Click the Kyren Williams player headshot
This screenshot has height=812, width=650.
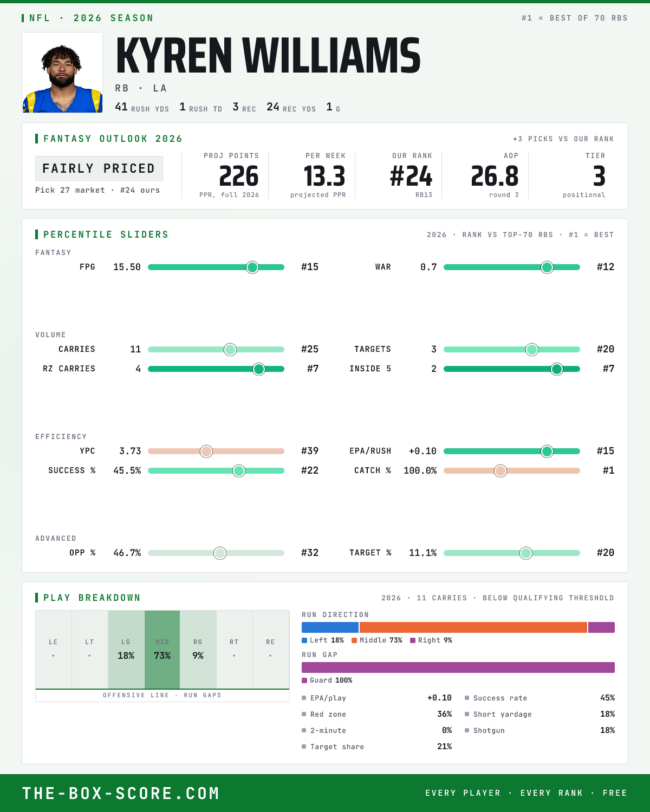click(x=62, y=73)
